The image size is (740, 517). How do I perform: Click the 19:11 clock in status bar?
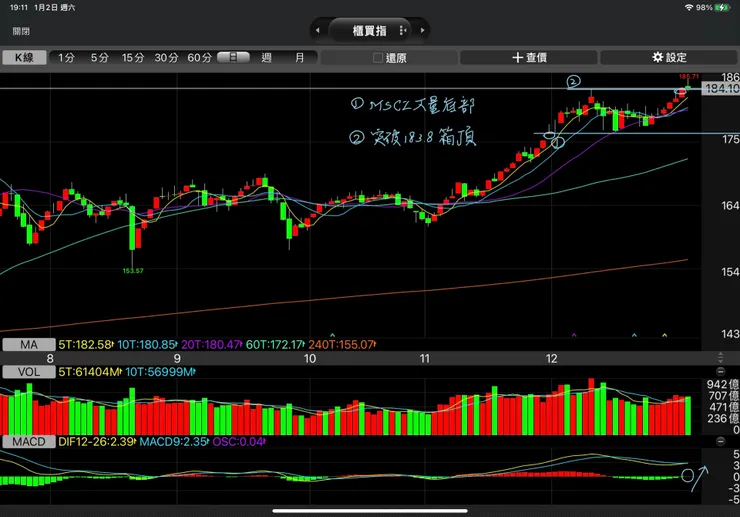pyautogui.click(x=19, y=8)
